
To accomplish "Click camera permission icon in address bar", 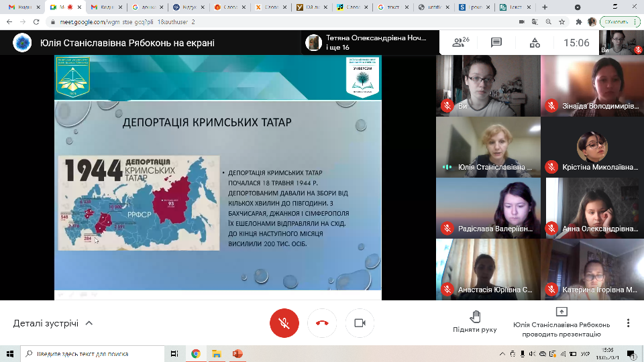I will [x=522, y=21].
